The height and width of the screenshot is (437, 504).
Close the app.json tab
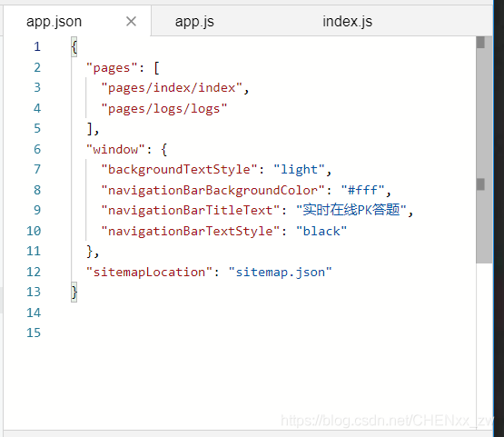pos(131,22)
